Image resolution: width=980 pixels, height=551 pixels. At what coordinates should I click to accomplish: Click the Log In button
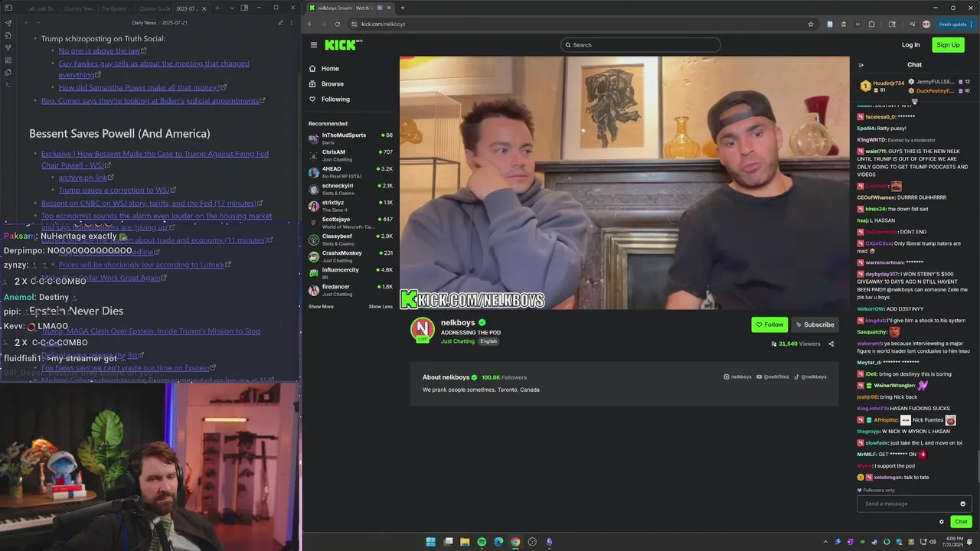(x=910, y=45)
